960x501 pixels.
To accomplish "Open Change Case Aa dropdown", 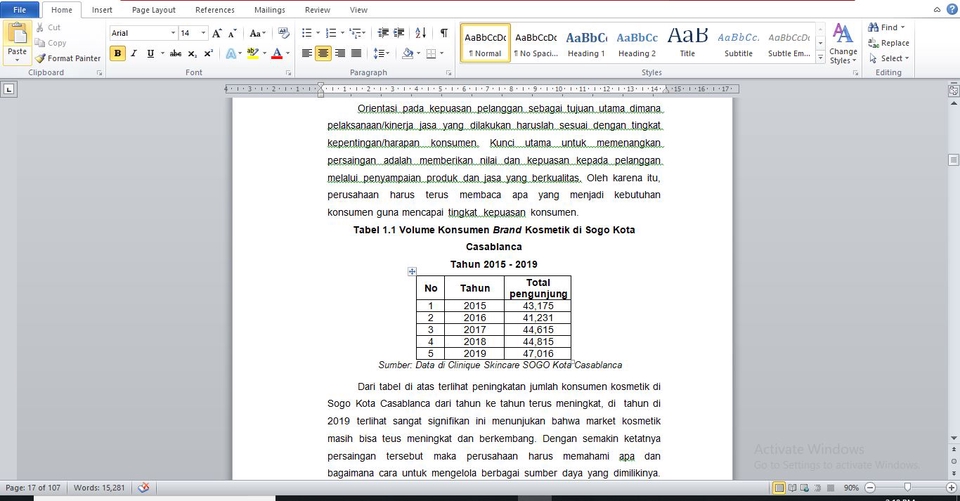I will click(257, 33).
